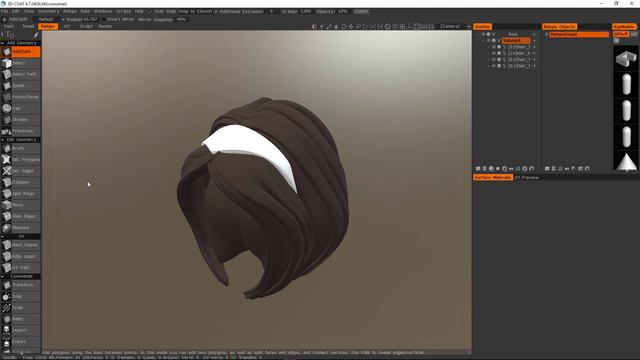Select the Surface Materials tab
The width and height of the screenshot is (640, 360).
point(493,178)
